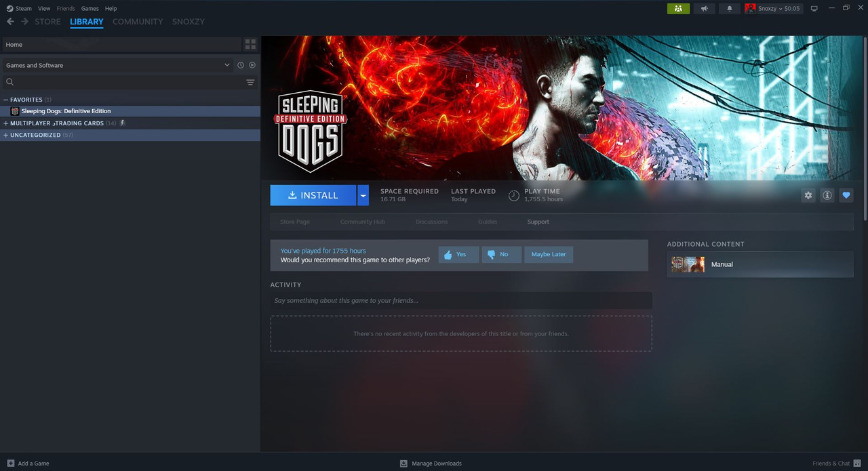Sort by recent activity clock icon
868x471 pixels.
coord(240,65)
